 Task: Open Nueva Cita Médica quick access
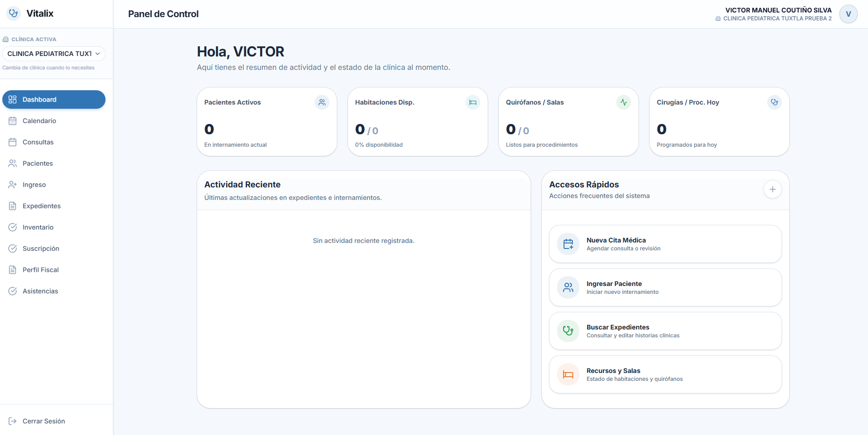click(x=665, y=244)
